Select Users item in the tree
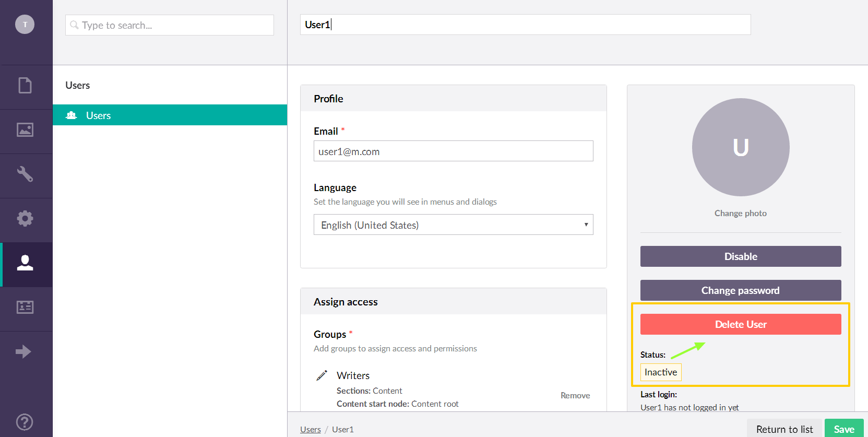The width and height of the screenshot is (868, 437). 98,115
